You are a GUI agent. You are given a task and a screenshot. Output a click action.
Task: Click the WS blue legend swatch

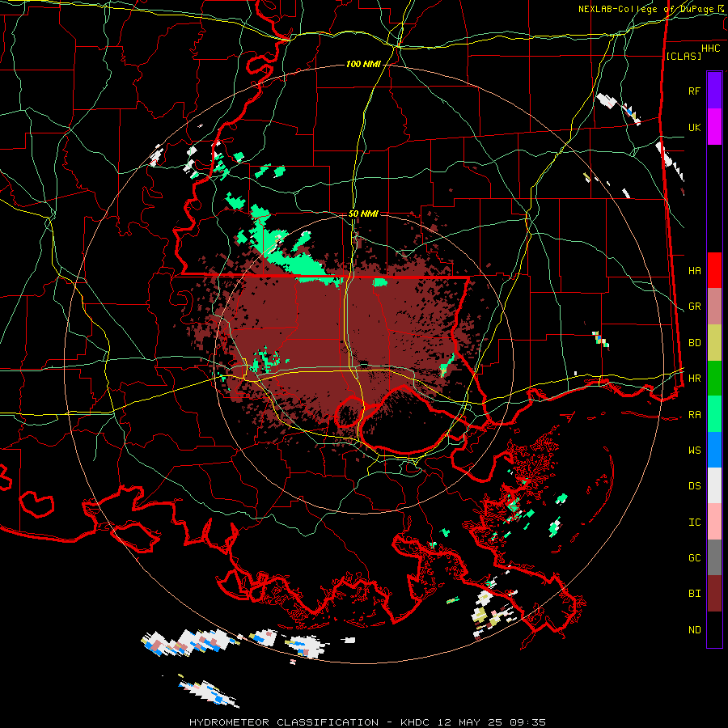[x=714, y=450]
